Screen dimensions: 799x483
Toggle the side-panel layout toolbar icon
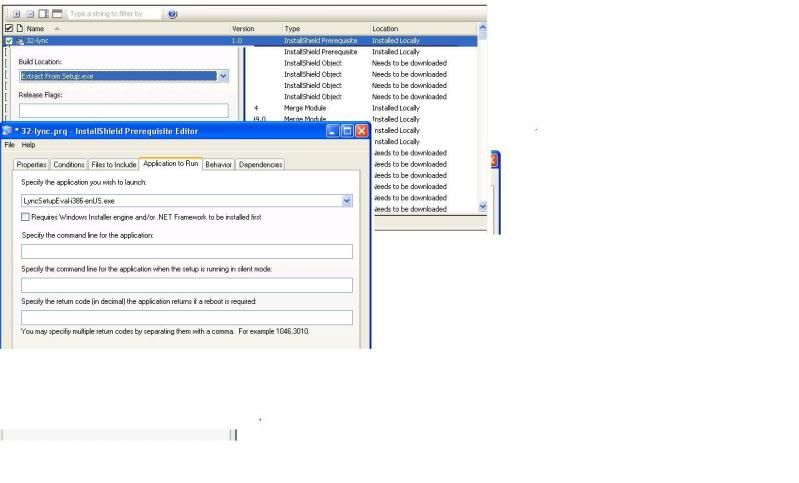44,14
